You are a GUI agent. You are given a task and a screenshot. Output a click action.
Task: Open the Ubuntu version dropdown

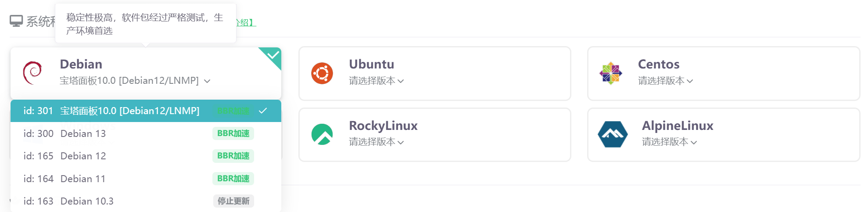376,81
